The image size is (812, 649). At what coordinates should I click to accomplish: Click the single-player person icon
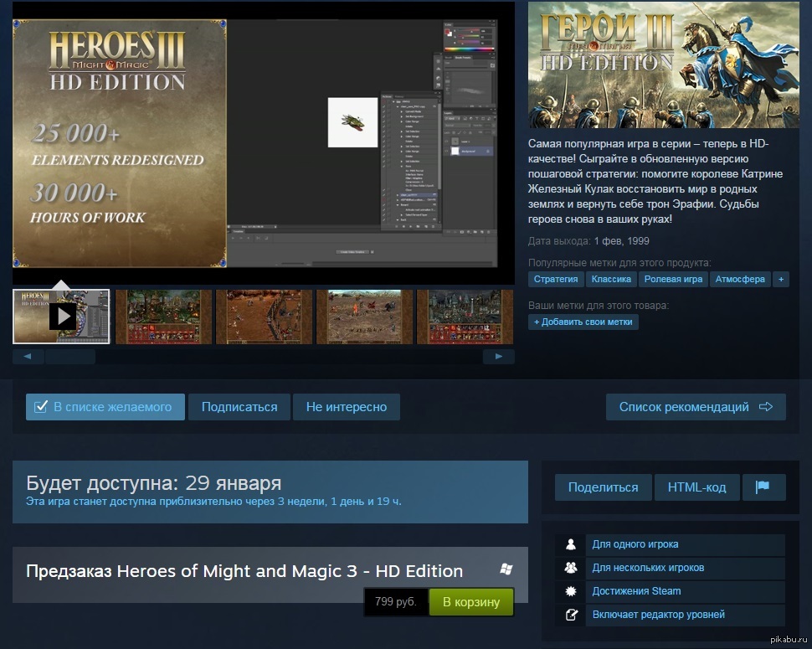(571, 544)
